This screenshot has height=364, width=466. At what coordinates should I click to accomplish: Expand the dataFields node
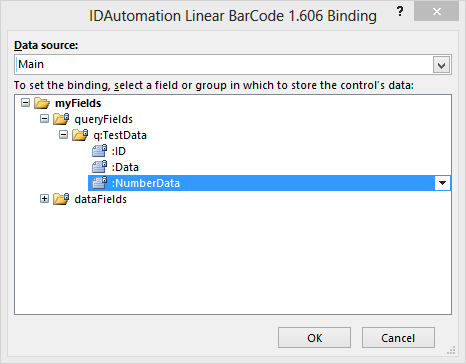(44, 199)
